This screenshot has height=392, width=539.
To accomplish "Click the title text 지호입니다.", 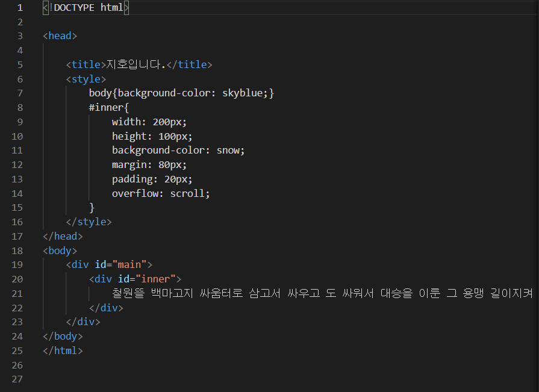I will 136,64.
